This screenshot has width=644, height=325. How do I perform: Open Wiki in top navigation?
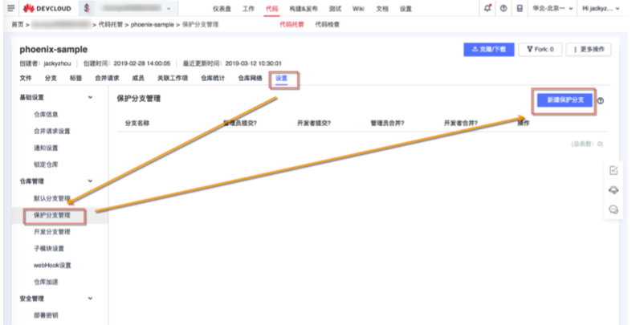click(358, 9)
